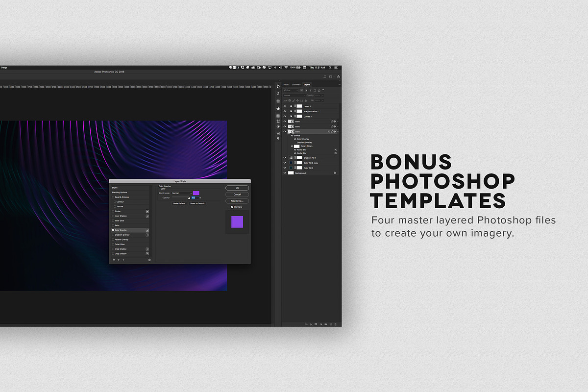Click the OK button
The image size is (588, 392).
point(237,188)
